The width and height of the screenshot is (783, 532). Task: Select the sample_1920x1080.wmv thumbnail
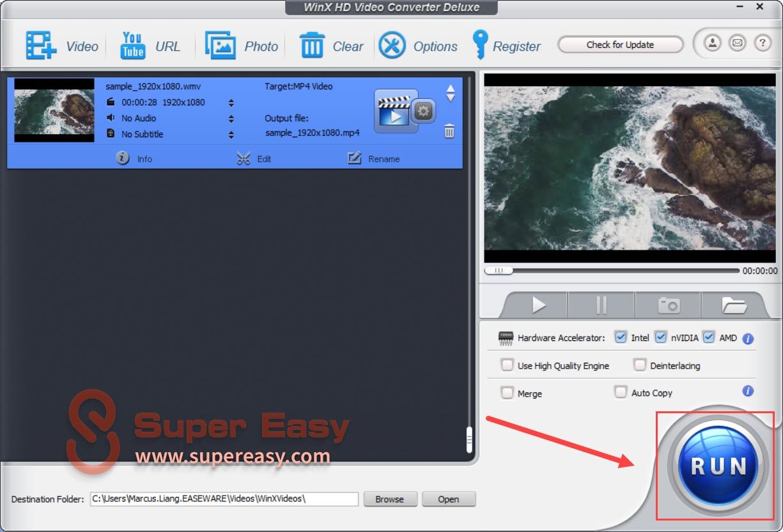click(x=54, y=110)
